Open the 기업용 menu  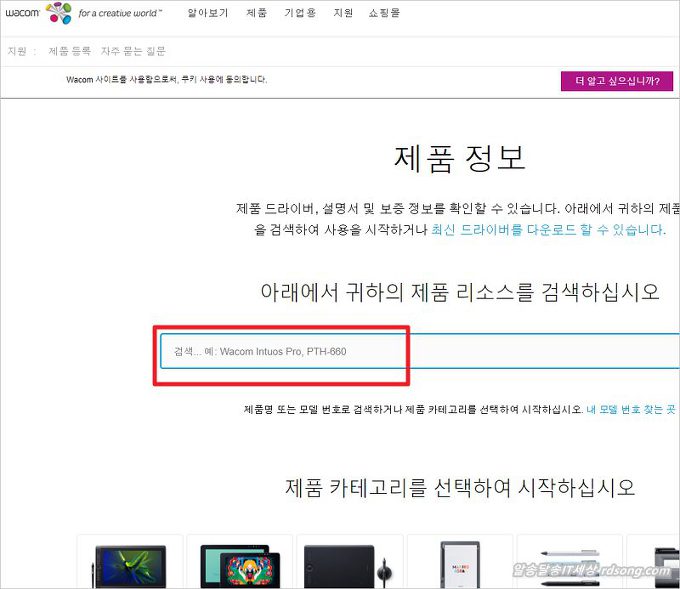click(300, 13)
